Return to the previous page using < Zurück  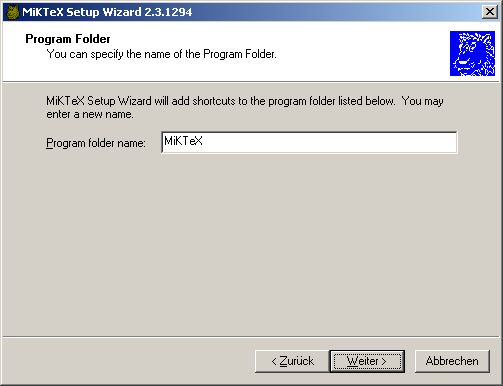pyautogui.click(x=292, y=361)
